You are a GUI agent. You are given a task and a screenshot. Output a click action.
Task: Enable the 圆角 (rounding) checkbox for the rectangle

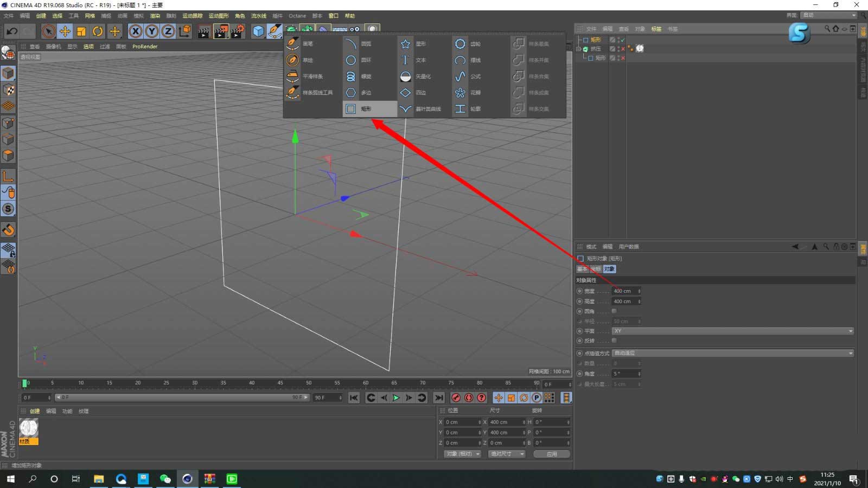pyautogui.click(x=614, y=311)
